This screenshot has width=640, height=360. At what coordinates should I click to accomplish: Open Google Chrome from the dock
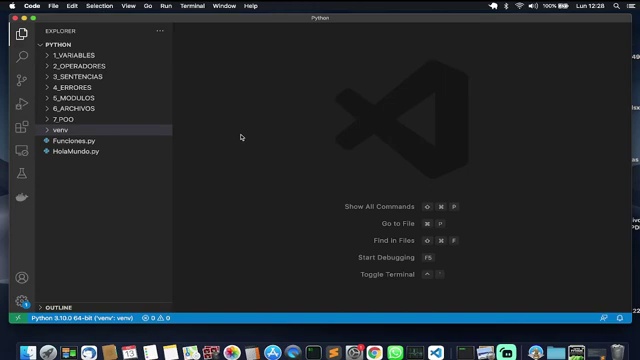coord(374,352)
